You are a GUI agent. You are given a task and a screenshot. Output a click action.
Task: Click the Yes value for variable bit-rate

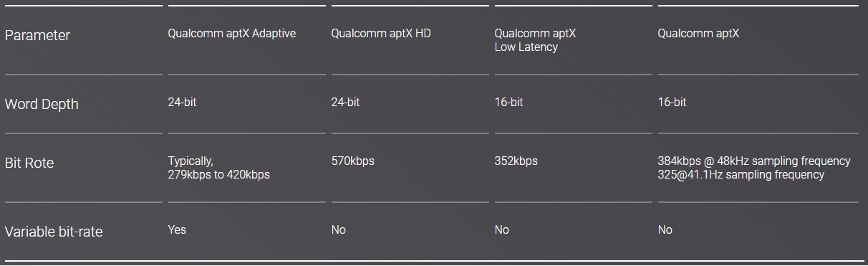pyautogui.click(x=177, y=229)
